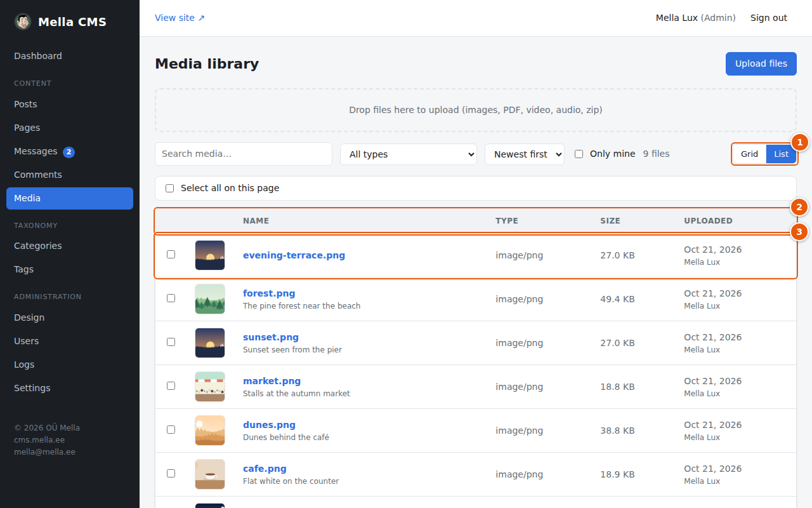Click 'The pine forest near the beach' caption
The width and height of the screenshot is (812, 508).
click(302, 306)
